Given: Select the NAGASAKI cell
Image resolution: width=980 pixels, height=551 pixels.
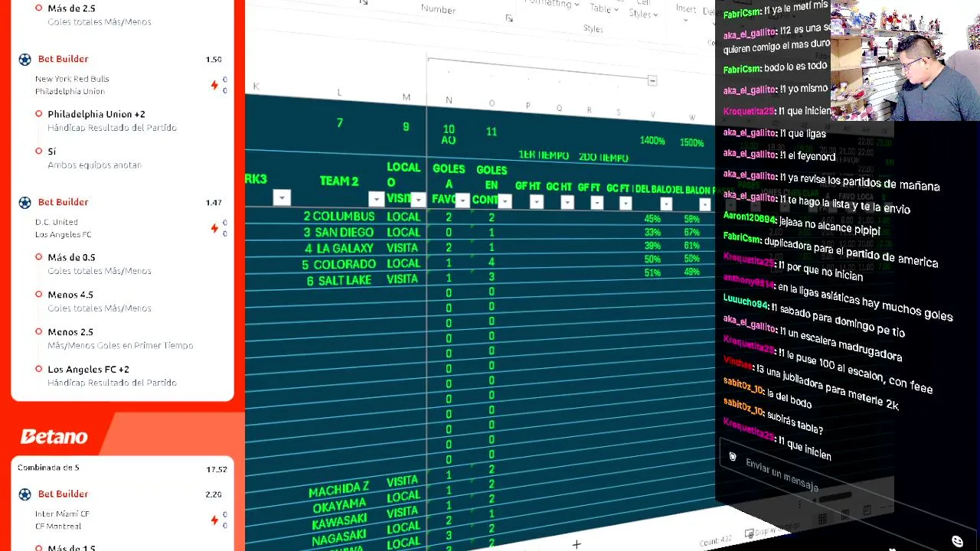Looking at the screenshot, I should 339,537.
